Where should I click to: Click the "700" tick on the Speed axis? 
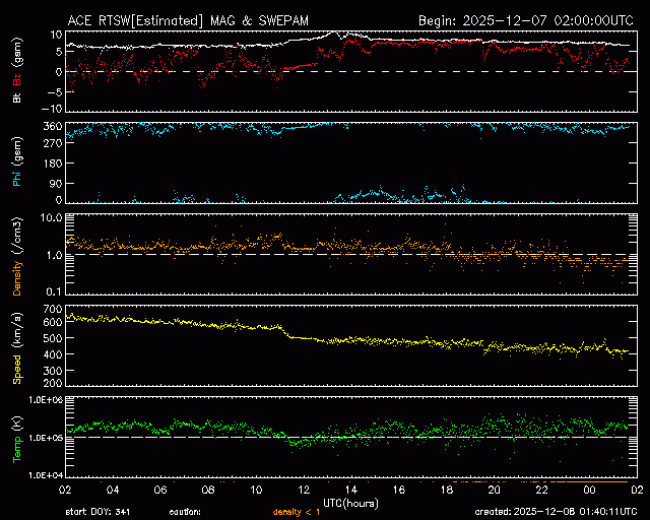click(x=53, y=309)
